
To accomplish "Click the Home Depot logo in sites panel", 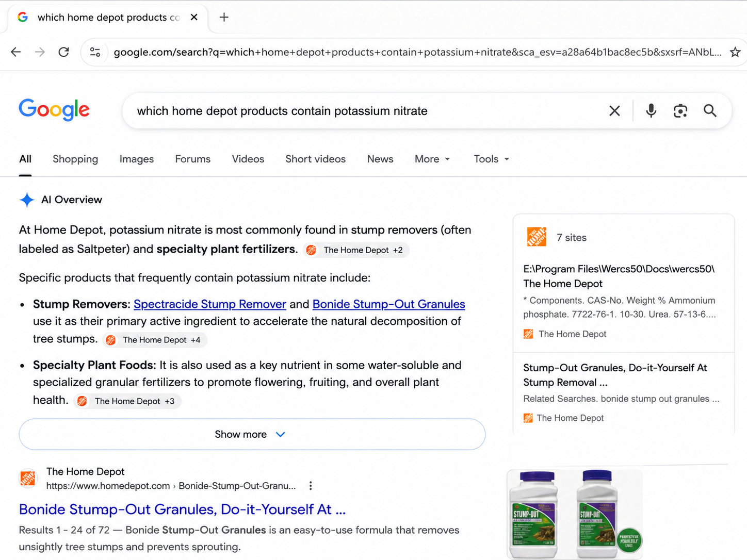I will point(537,237).
